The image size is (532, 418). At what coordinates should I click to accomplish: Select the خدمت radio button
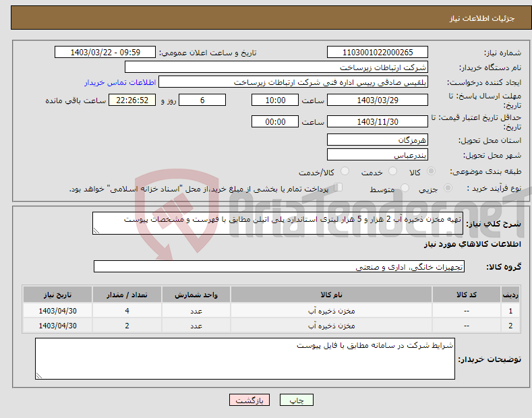pos(392,171)
